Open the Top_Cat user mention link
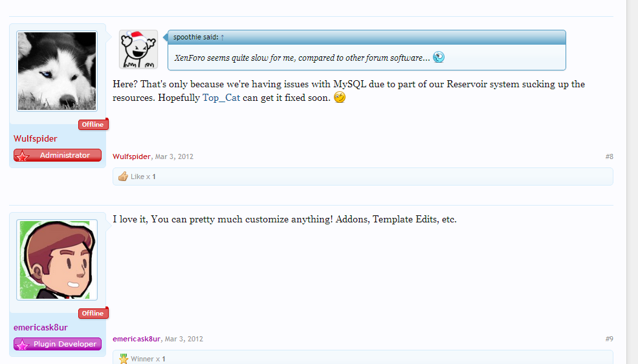The height and width of the screenshot is (364, 638). pos(221,98)
